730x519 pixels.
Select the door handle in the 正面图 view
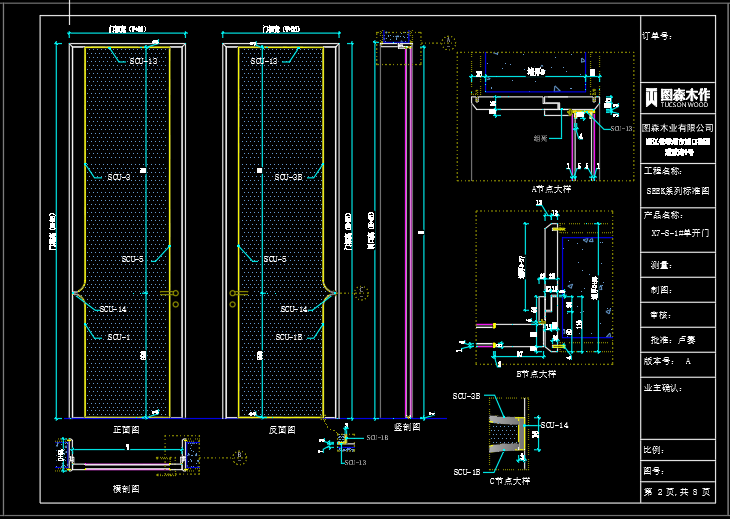click(x=171, y=294)
